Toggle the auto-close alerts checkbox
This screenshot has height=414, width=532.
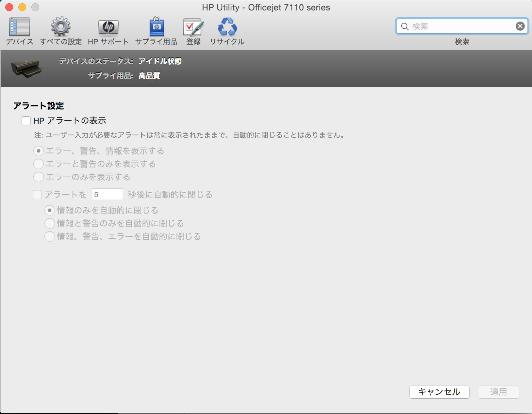(x=37, y=195)
